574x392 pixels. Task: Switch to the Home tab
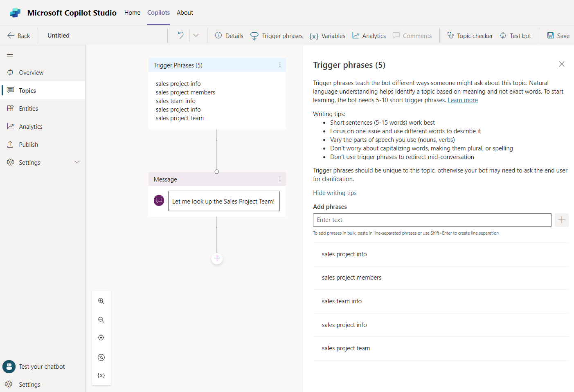pyautogui.click(x=132, y=13)
